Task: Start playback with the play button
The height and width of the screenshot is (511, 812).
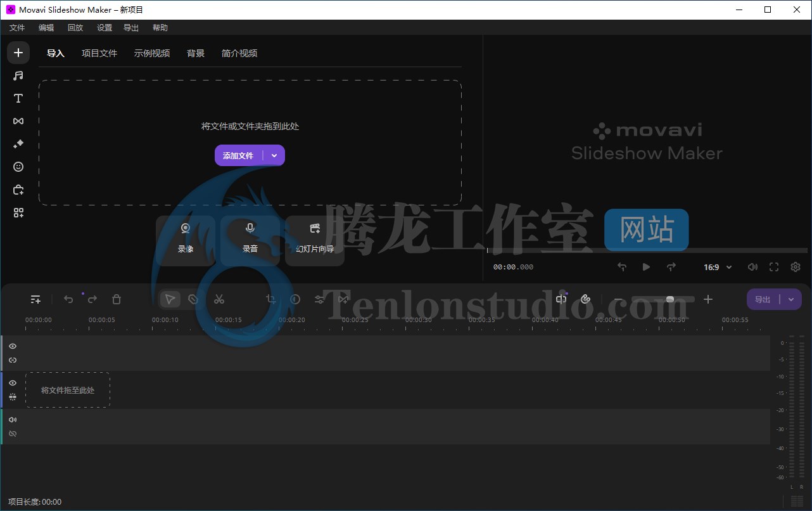Action: [x=646, y=267]
